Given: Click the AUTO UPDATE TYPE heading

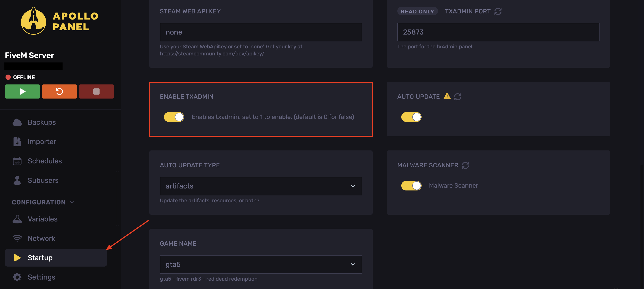Looking at the screenshot, I should tap(190, 165).
